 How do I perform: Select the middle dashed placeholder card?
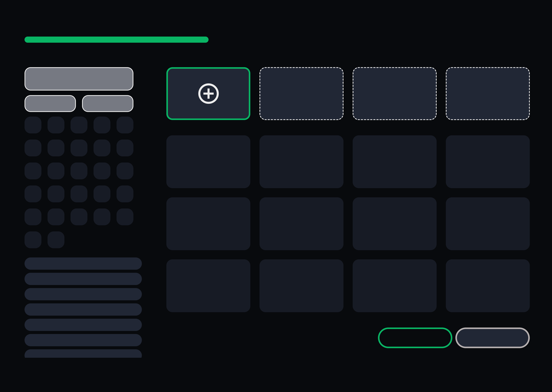pyautogui.click(x=394, y=94)
